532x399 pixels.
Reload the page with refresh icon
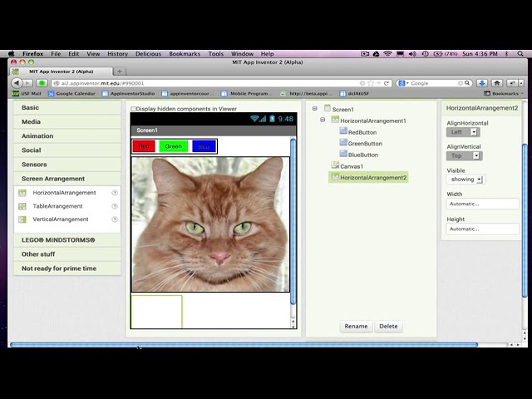tap(386, 83)
